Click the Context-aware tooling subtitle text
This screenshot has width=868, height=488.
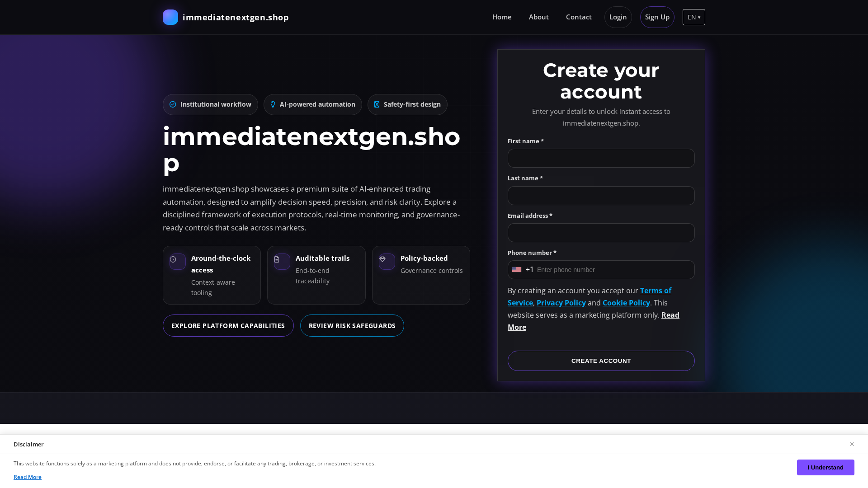click(x=213, y=287)
